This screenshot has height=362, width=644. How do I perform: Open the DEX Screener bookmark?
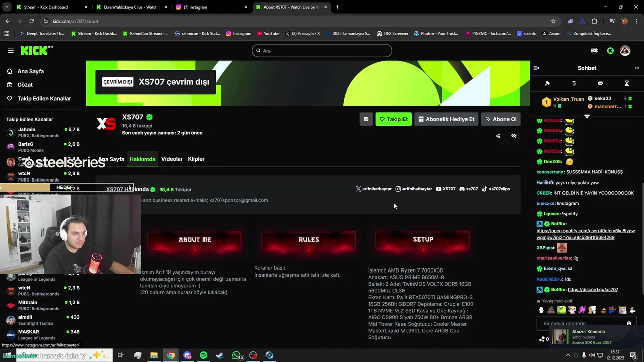pyautogui.click(x=392, y=34)
